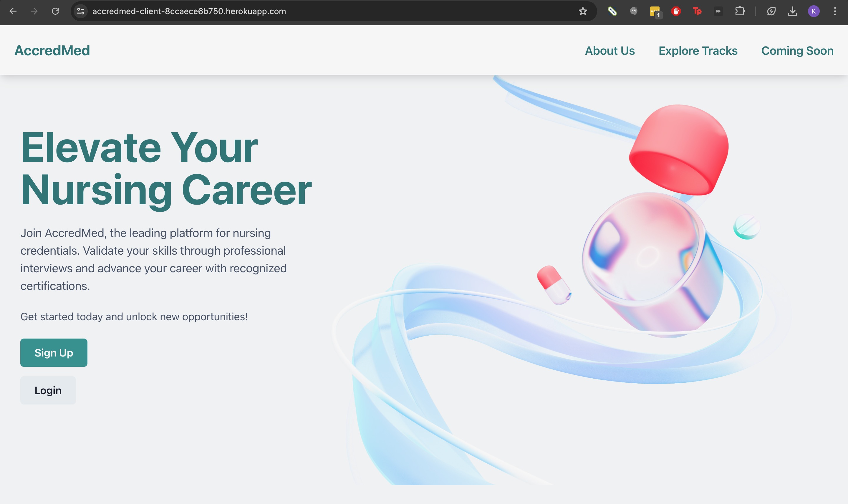Click the quote bubble extension icon
Viewport: 848px width, 504px height.
[x=634, y=11]
